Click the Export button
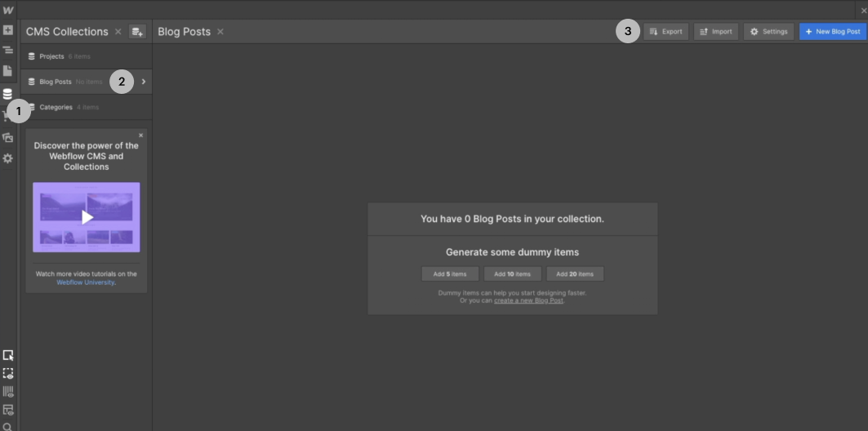 [666, 32]
